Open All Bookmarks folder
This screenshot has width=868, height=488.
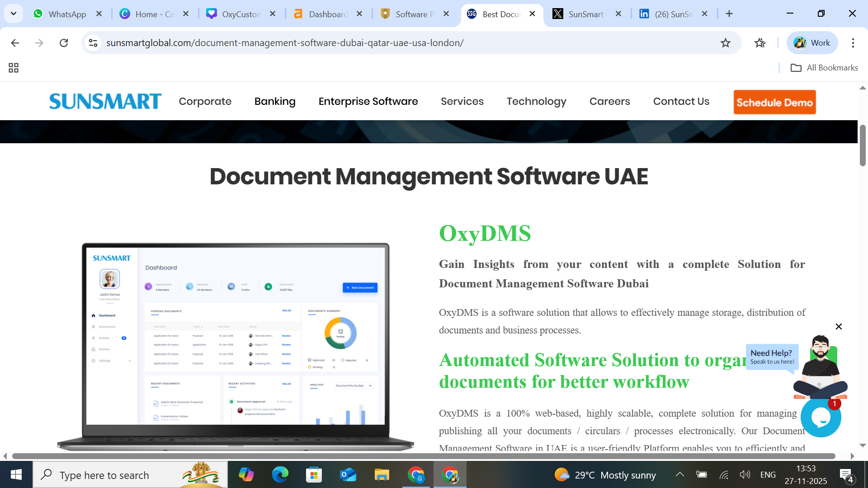(x=824, y=68)
